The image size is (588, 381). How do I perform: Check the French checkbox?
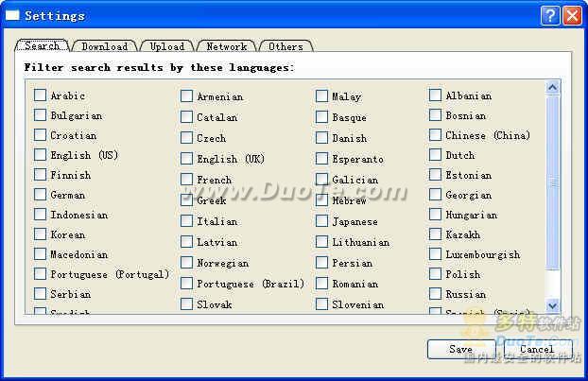tap(187, 180)
